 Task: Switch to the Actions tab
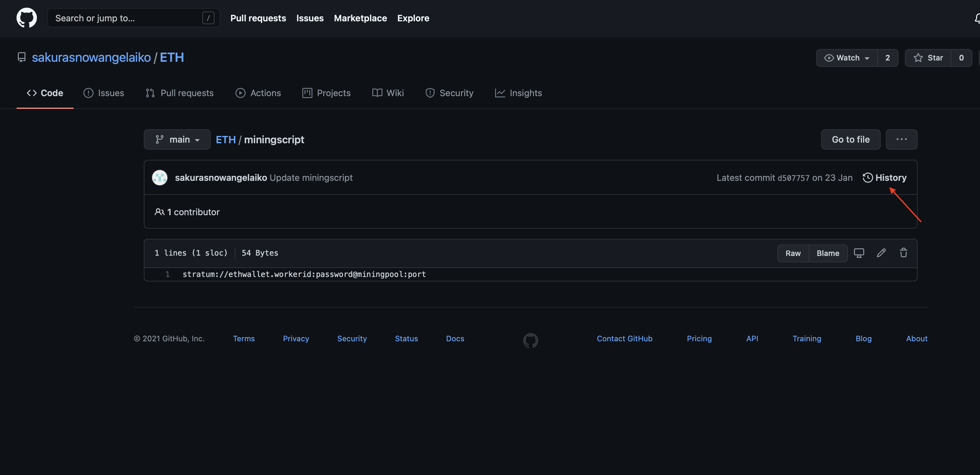point(258,93)
